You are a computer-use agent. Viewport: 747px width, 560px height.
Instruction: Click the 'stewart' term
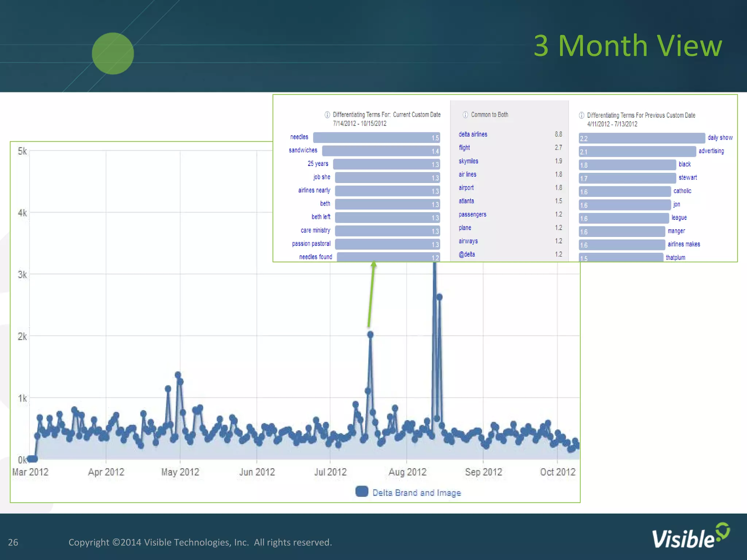click(x=688, y=178)
